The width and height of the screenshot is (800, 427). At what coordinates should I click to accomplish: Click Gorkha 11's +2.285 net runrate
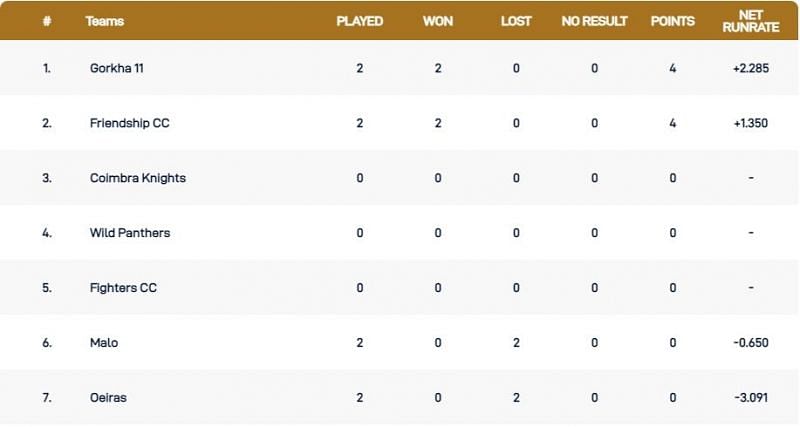tap(751, 68)
